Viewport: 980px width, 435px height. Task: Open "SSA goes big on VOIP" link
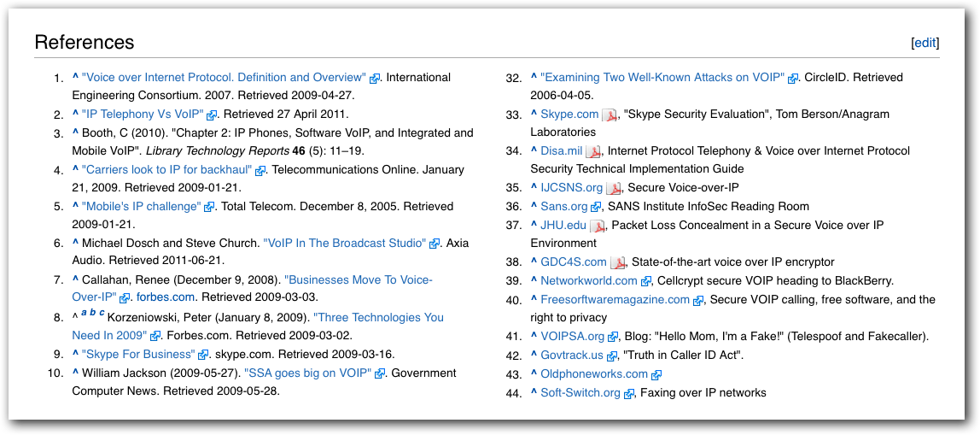click(308, 373)
